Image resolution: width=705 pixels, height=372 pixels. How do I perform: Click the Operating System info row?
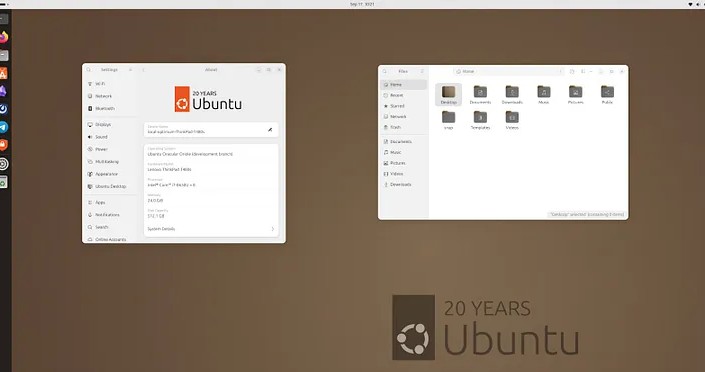coord(211,152)
